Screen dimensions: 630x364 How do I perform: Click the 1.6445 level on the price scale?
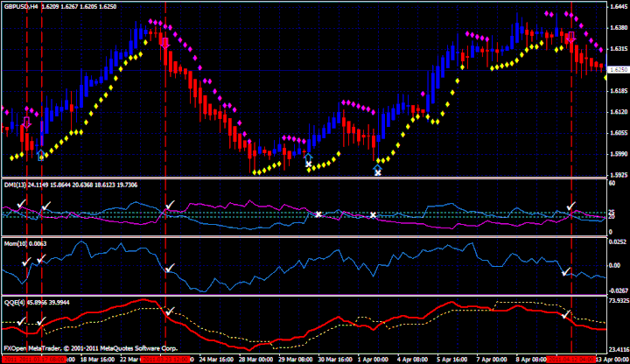click(617, 6)
